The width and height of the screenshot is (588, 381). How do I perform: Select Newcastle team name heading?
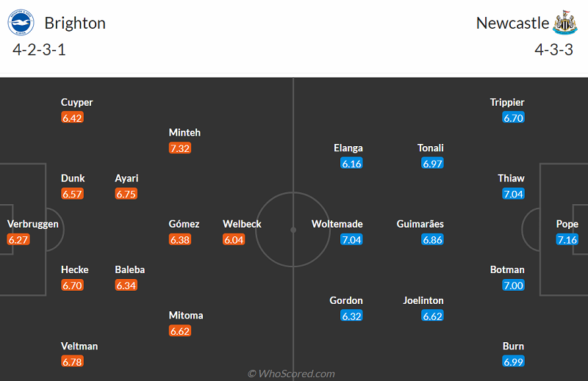[x=512, y=23]
